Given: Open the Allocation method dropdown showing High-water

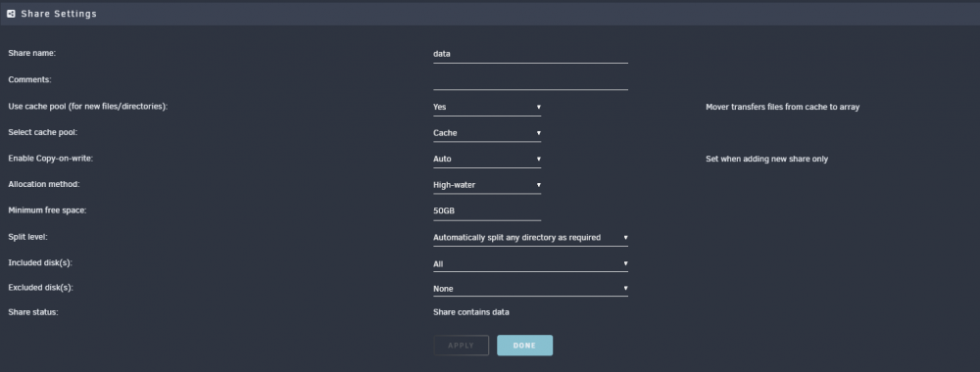Looking at the screenshot, I should [487, 185].
